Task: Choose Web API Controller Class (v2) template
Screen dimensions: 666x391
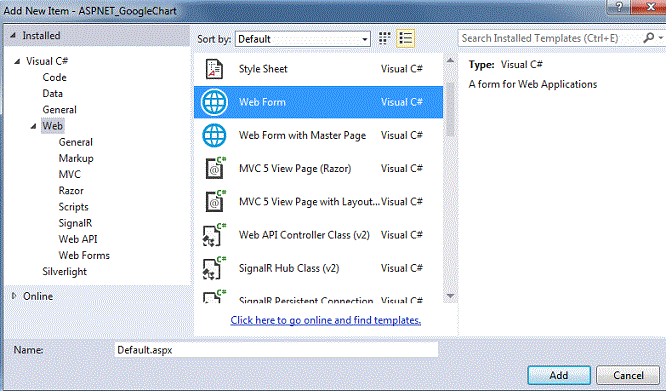Action: 318,235
